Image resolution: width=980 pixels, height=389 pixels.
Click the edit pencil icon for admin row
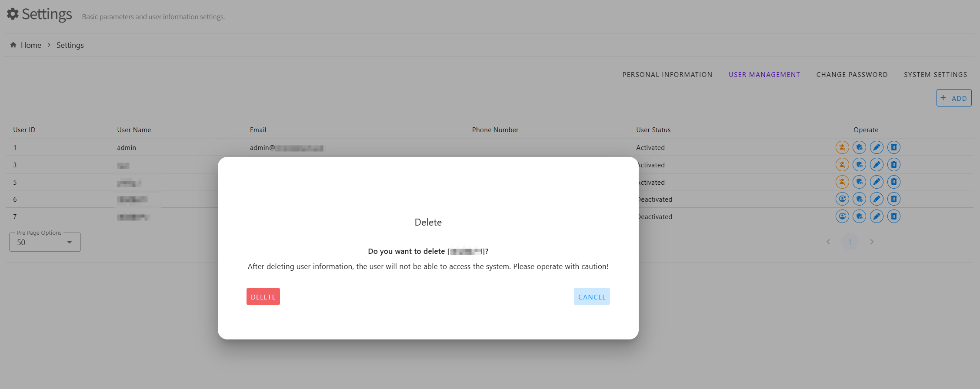tap(877, 147)
